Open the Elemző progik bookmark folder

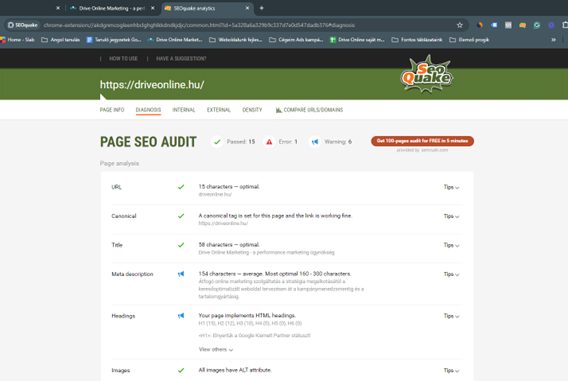[469, 40]
